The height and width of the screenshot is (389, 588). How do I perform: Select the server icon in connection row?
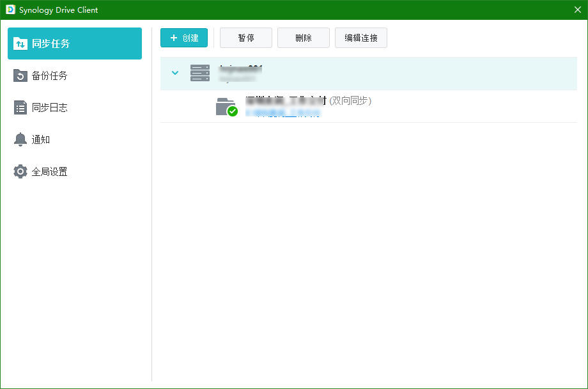coord(200,73)
